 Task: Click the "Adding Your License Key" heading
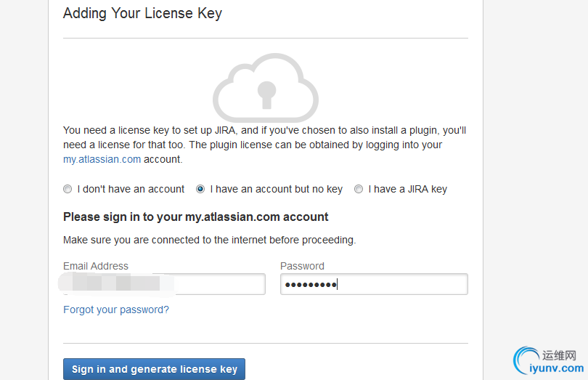pos(142,14)
